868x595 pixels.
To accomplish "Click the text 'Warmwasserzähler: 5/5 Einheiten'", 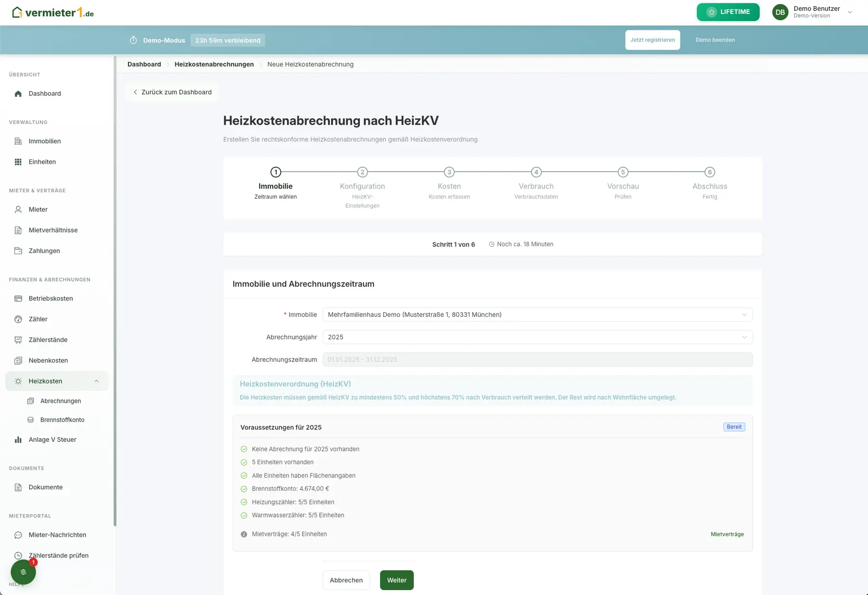I will tap(298, 515).
